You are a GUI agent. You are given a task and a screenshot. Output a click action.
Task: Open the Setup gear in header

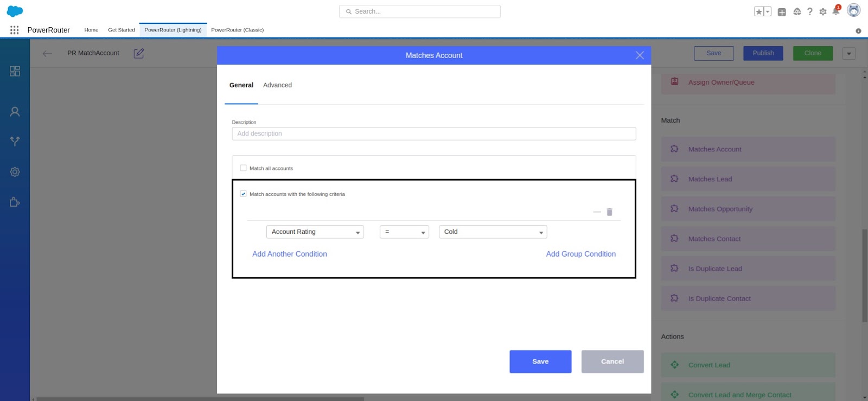click(x=823, y=11)
